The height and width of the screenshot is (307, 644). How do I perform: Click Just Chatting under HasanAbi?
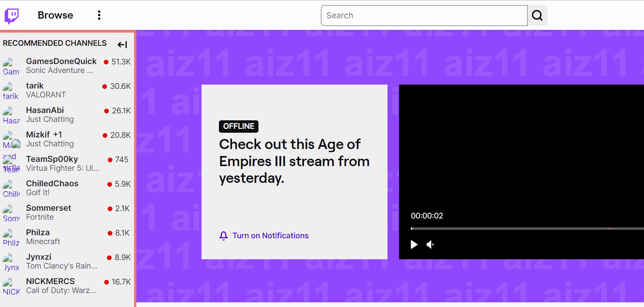(50, 120)
